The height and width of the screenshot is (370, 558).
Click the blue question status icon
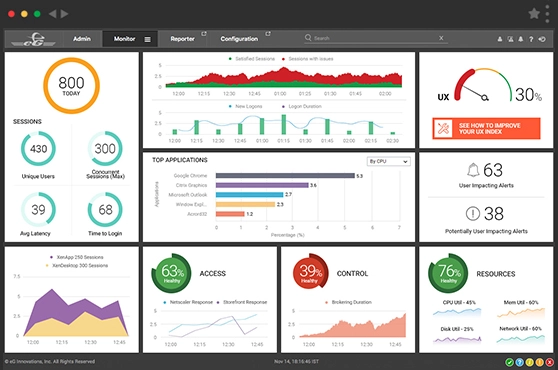tap(520, 362)
